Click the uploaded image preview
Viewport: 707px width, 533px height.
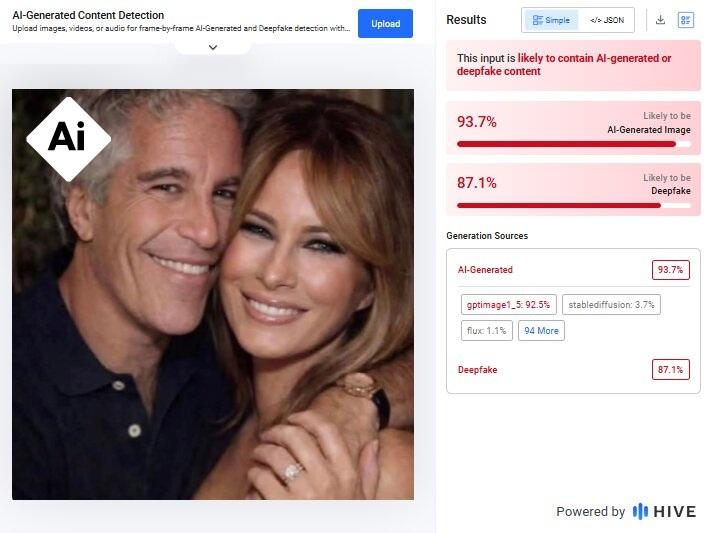point(213,294)
